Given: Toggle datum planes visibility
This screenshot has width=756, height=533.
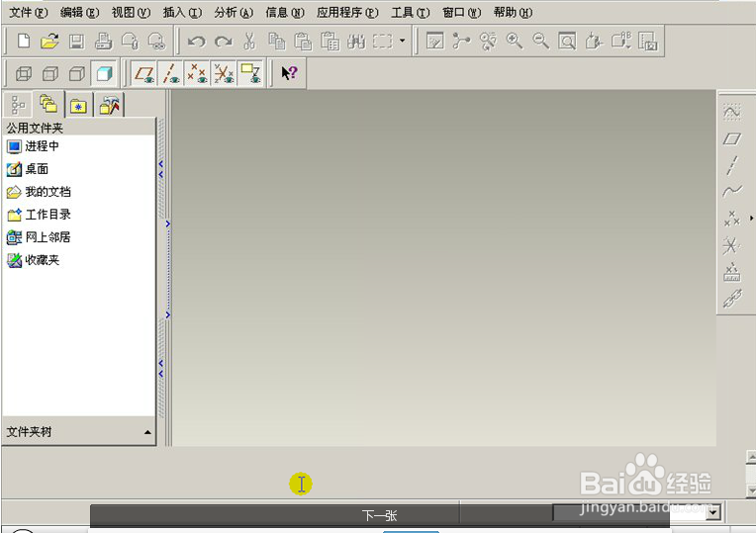Looking at the screenshot, I should click(x=144, y=74).
